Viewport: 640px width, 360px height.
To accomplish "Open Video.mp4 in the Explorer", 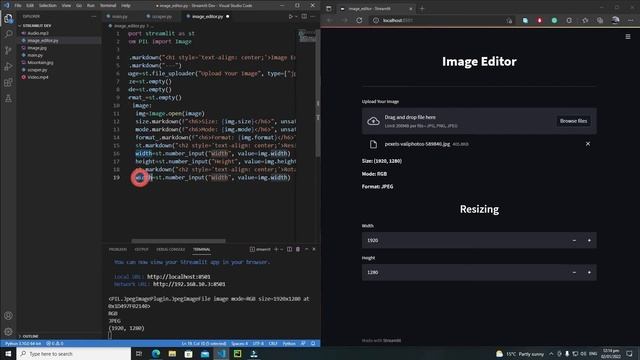I will [38, 77].
